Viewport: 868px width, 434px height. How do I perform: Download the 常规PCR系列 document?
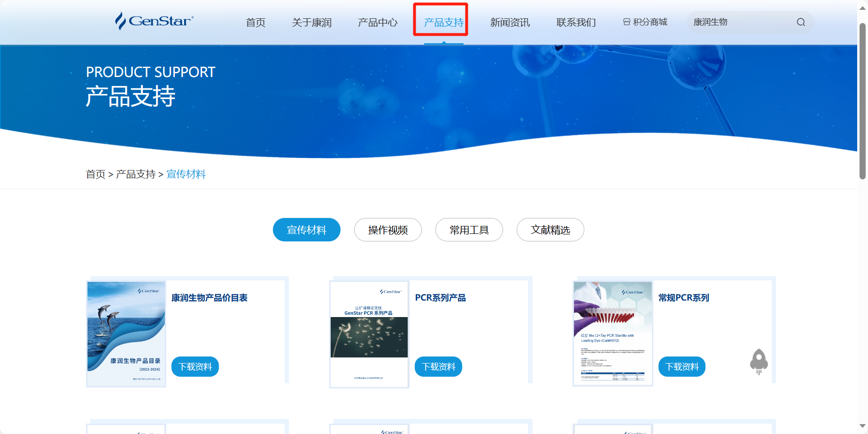(x=682, y=366)
